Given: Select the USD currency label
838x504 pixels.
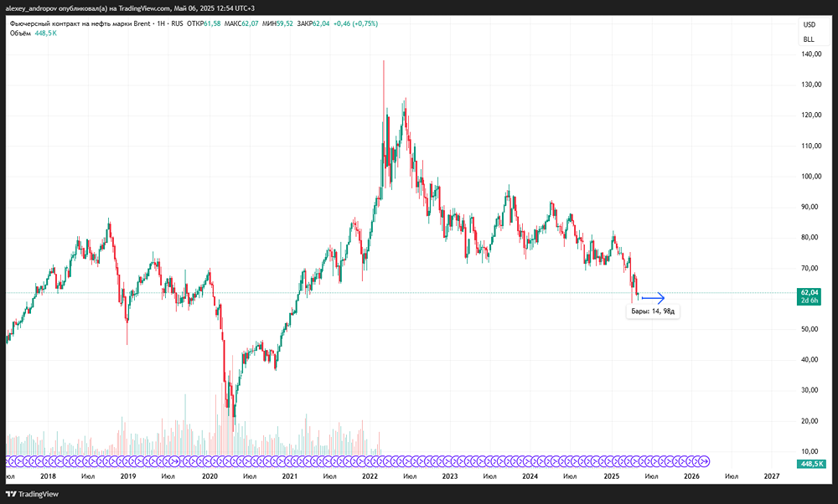Looking at the screenshot, I should click(x=810, y=24).
